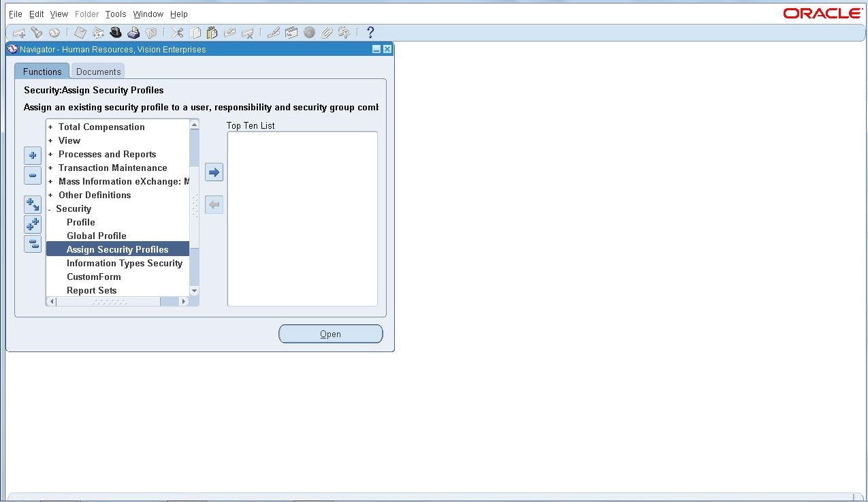This screenshot has height=502, width=868.
Task: Select the Cut scissors icon
Action: click(x=176, y=32)
